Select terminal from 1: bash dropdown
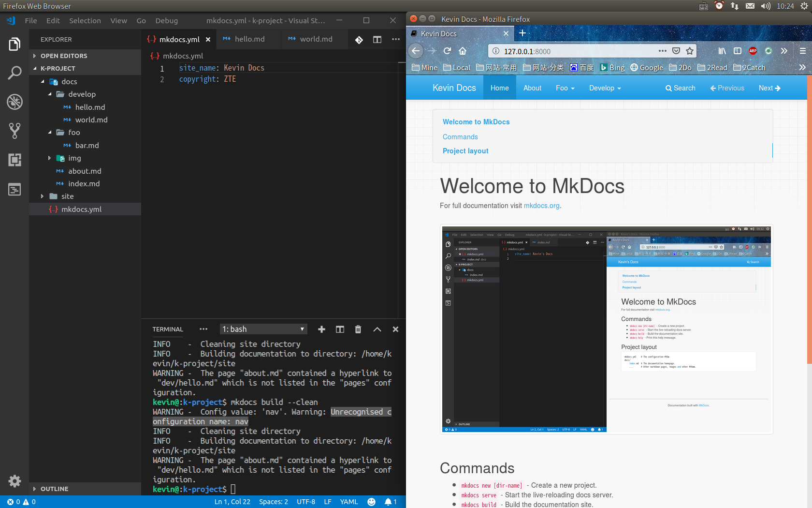The width and height of the screenshot is (812, 508). pyautogui.click(x=263, y=329)
